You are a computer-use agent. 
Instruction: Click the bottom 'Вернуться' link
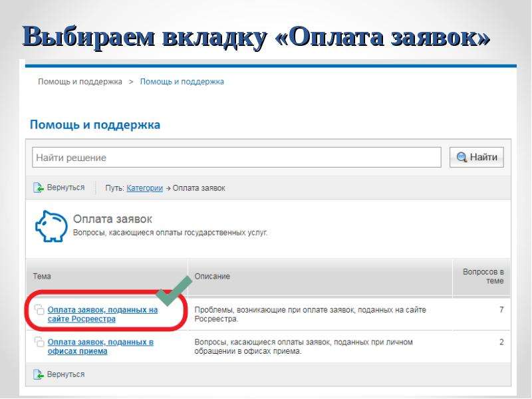(x=66, y=374)
